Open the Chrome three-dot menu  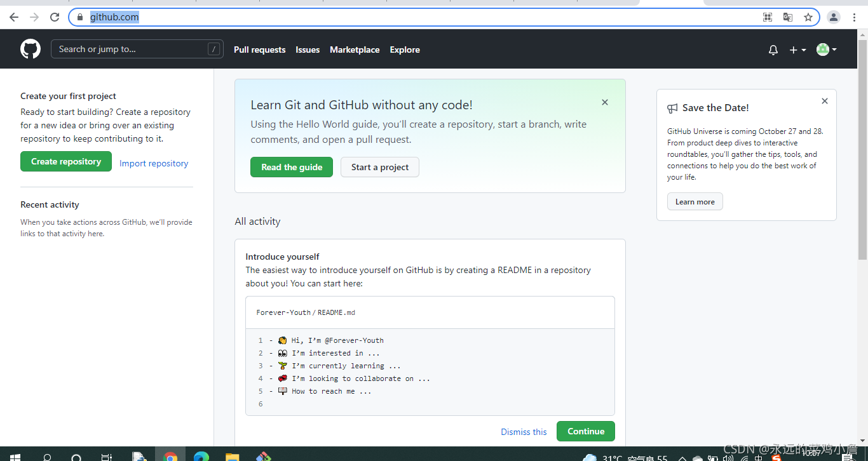855,17
